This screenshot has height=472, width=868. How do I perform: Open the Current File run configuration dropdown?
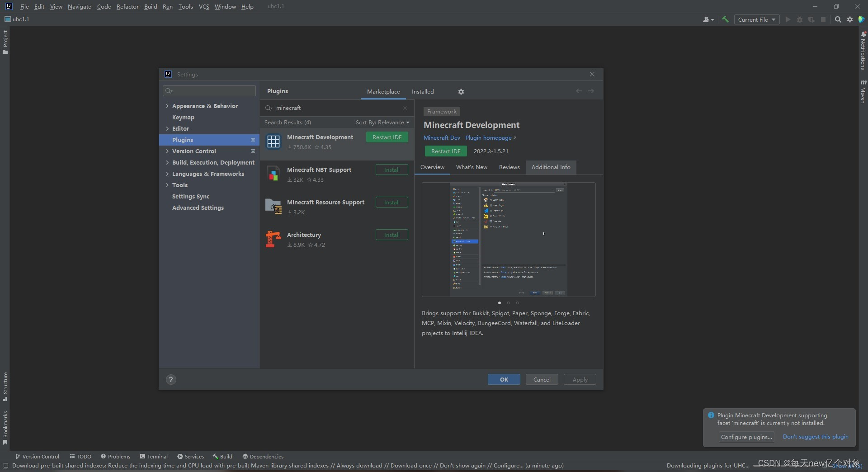pyautogui.click(x=757, y=19)
